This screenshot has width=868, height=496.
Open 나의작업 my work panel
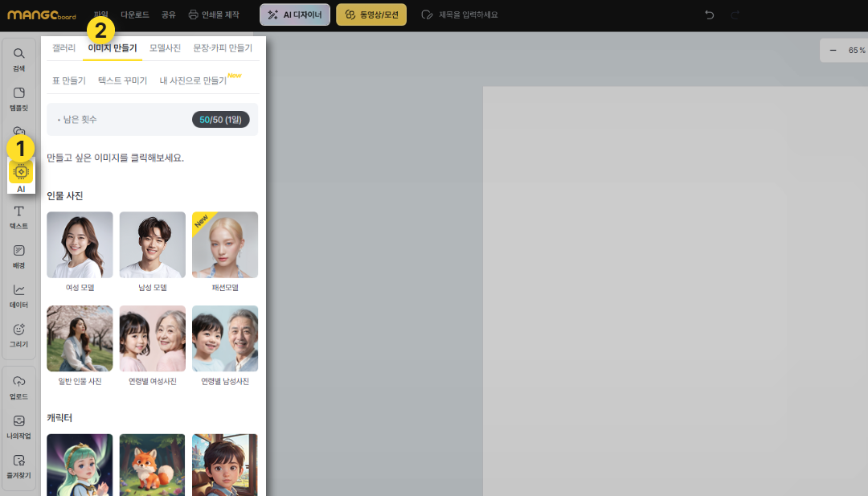point(19,426)
